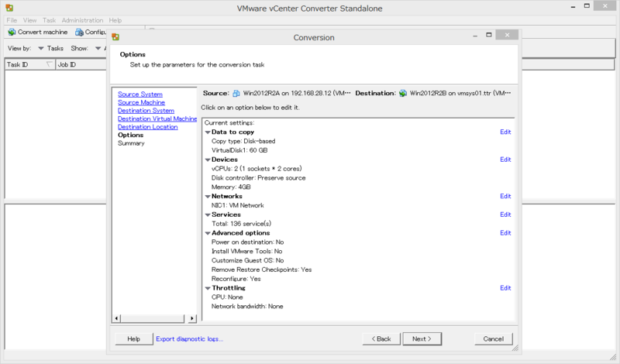
Task: Open the View menu
Action: point(29,20)
